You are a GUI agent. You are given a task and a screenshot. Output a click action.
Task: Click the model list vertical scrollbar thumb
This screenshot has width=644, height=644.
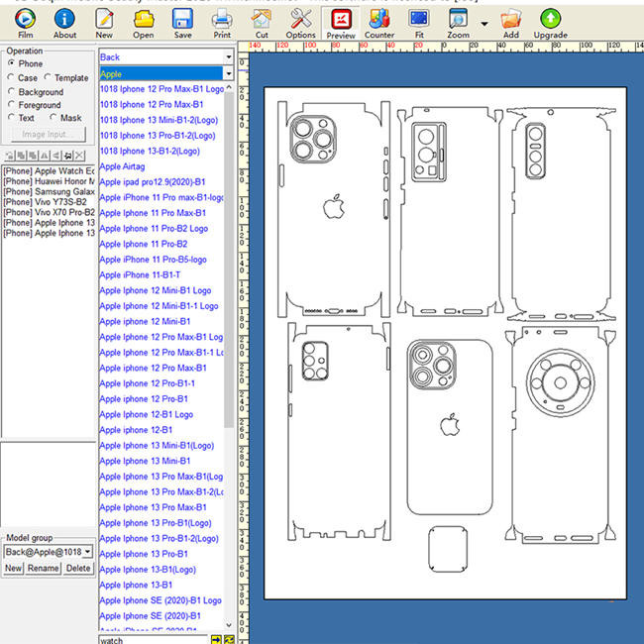click(229, 260)
